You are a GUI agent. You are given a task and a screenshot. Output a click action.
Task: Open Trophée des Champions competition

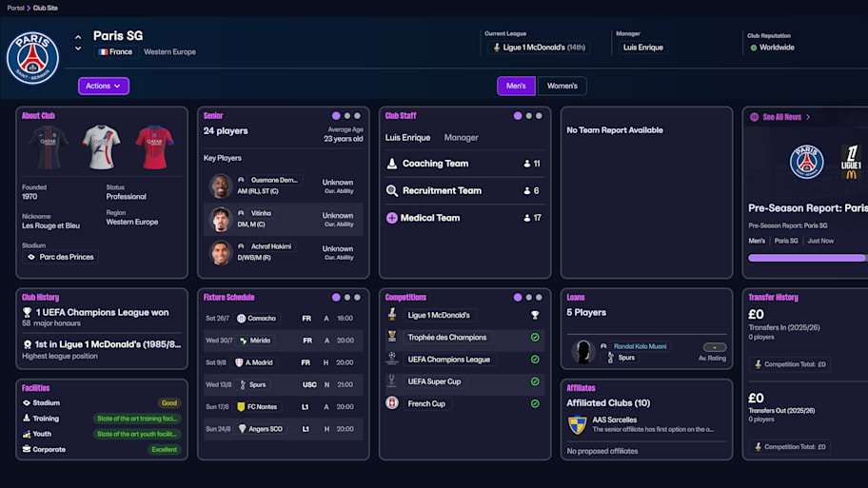[447, 337]
